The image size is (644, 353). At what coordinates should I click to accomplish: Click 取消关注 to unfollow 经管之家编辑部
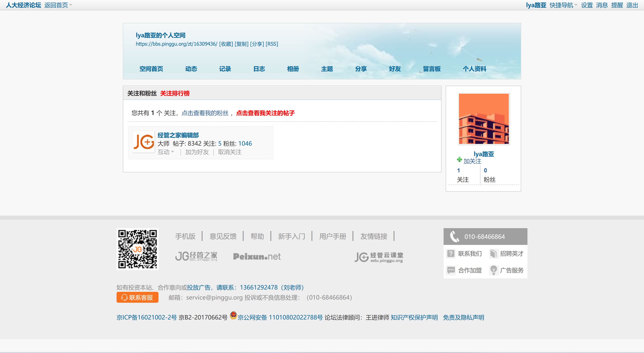click(x=230, y=152)
